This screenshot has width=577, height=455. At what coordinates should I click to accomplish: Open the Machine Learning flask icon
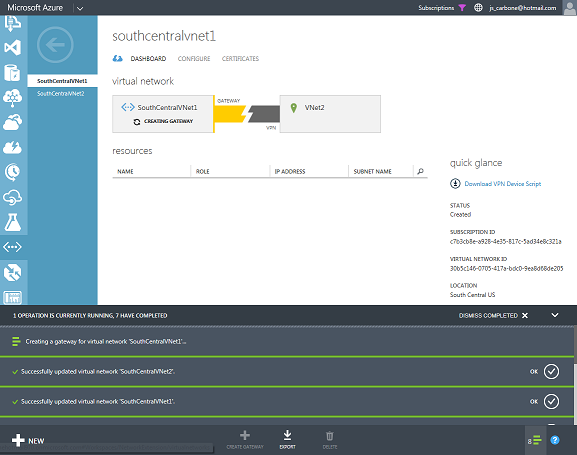13,222
